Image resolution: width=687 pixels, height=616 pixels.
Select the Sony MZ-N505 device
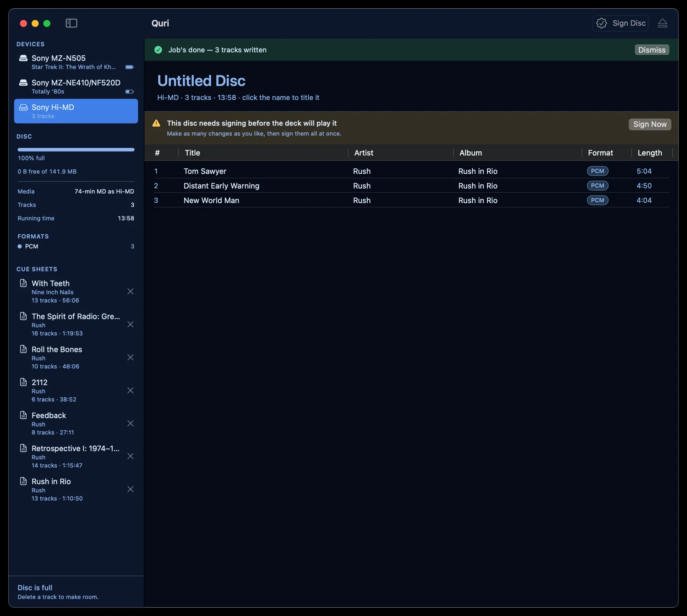pos(76,62)
